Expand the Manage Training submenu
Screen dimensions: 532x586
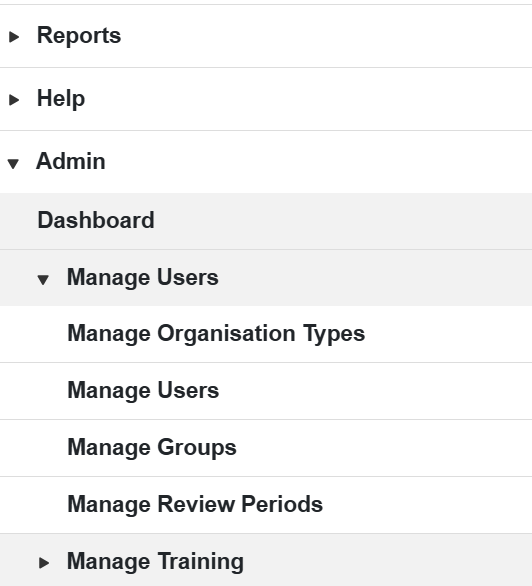point(44,562)
